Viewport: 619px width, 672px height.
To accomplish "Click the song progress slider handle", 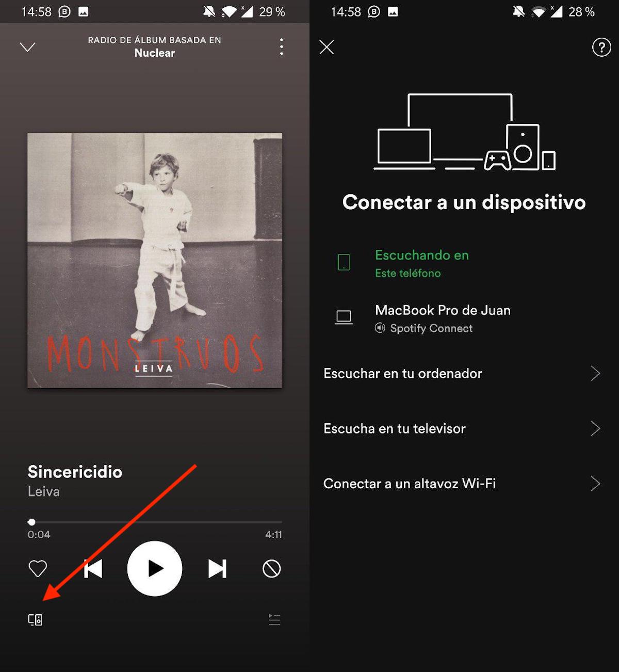I will 31,522.
